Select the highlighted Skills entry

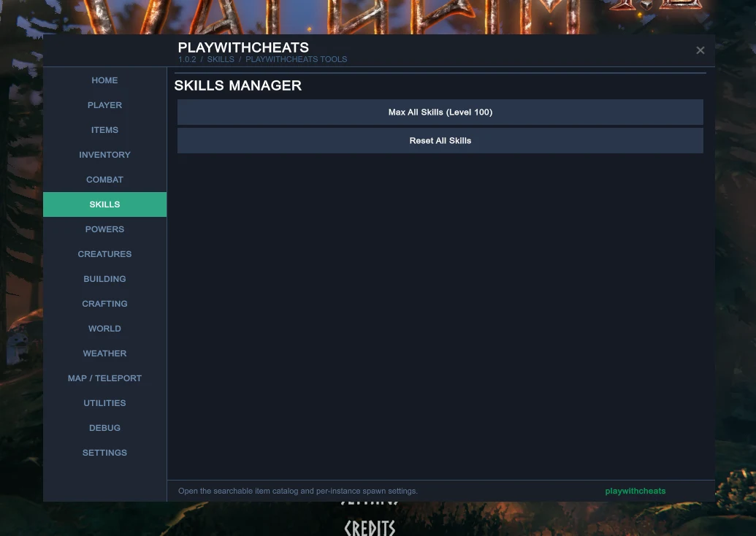tap(104, 204)
